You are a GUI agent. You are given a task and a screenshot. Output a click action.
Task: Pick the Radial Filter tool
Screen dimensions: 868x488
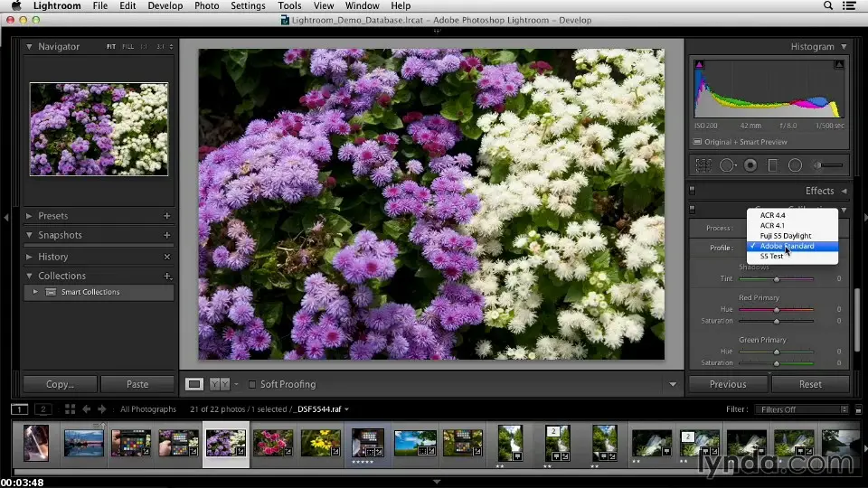[796, 165]
